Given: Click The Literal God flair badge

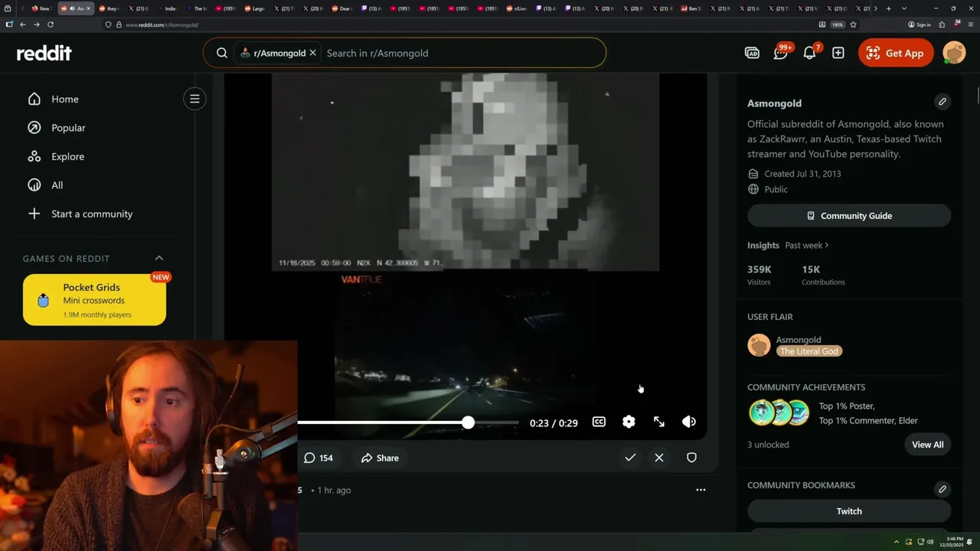Looking at the screenshot, I should pyautogui.click(x=809, y=351).
